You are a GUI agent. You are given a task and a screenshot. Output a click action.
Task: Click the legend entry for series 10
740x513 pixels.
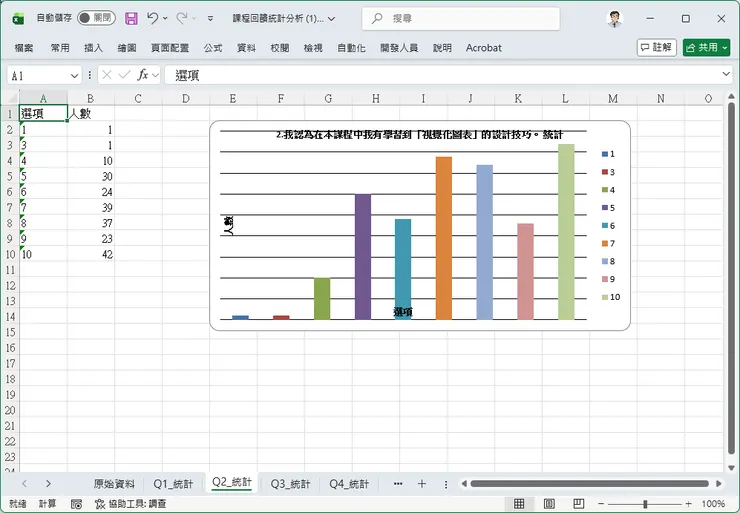pos(611,297)
